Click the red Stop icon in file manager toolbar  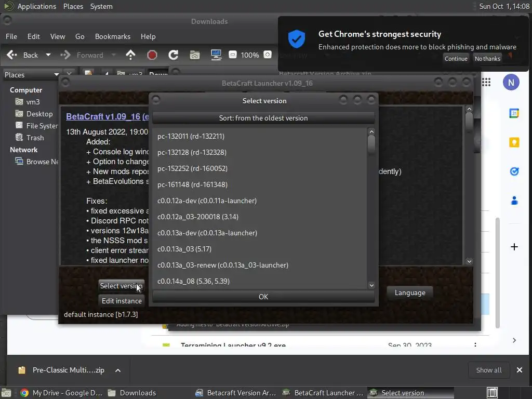pyautogui.click(x=152, y=55)
